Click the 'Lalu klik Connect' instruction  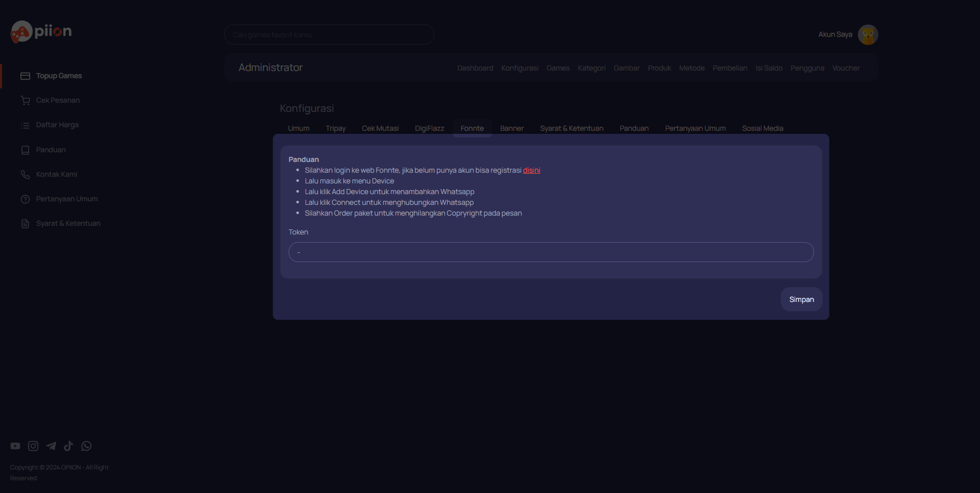pyautogui.click(x=389, y=202)
